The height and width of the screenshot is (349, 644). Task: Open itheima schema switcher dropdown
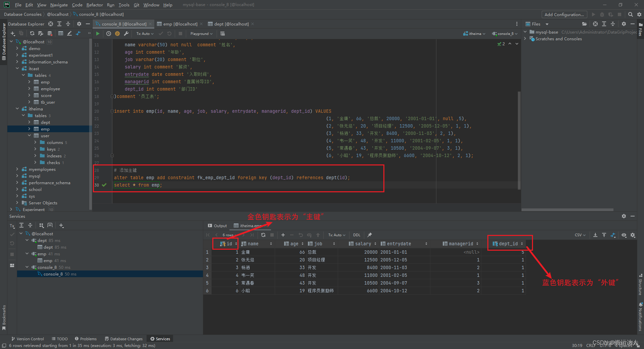[474, 34]
